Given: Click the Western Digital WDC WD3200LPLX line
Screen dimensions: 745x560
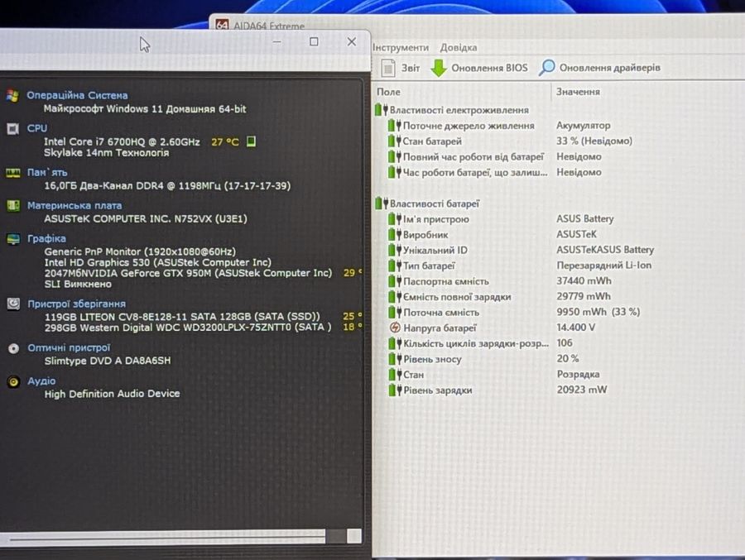Looking at the screenshot, I should coord(188,328).
